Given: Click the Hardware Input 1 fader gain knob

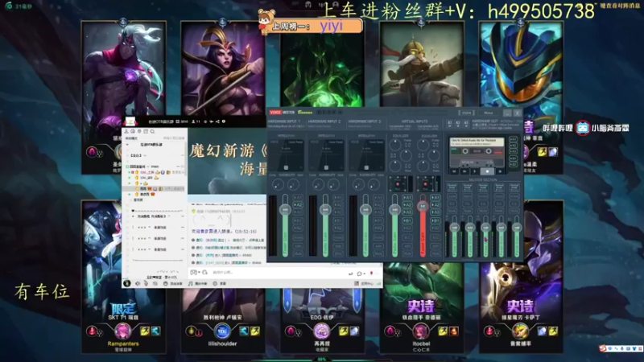Looking at the screenshot, I should click(x=285, y=210).
